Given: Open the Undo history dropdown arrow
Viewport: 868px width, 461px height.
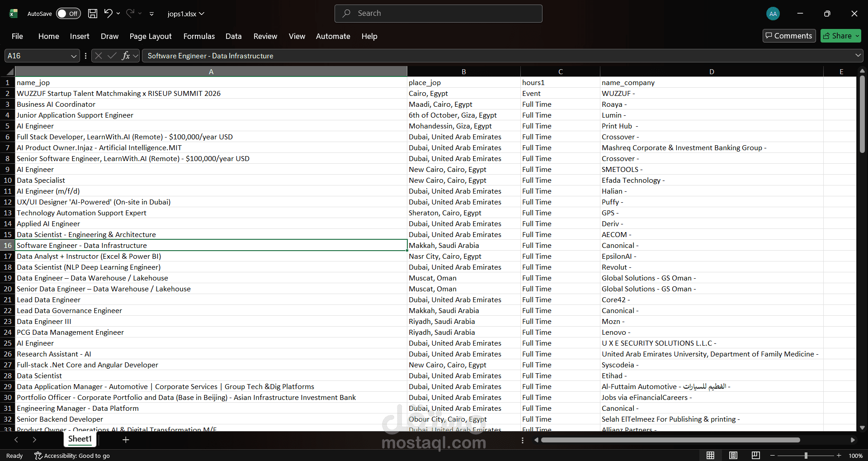Looking at the screenshot, I should pos(118,14).
